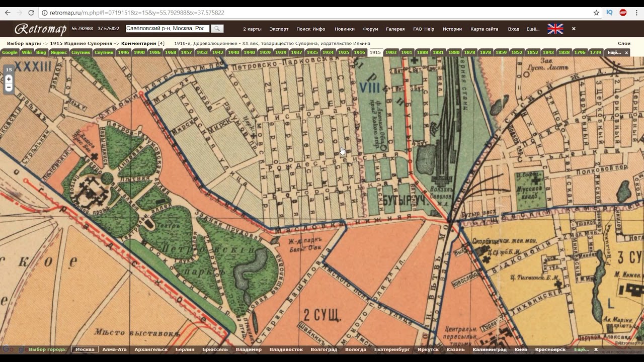Open the browser three-dot menu
Image resolution: width=644 pixels, height=362 pixels.
click(x=636, y=13)
